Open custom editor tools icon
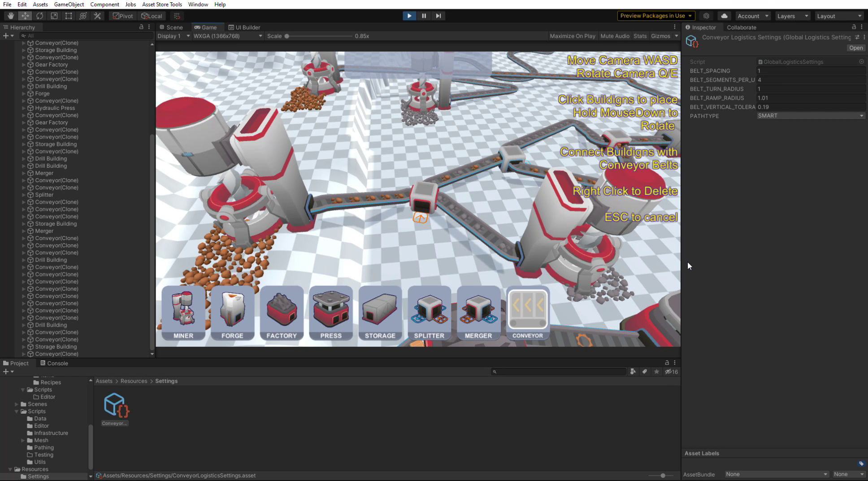 [x=97, y=16]
